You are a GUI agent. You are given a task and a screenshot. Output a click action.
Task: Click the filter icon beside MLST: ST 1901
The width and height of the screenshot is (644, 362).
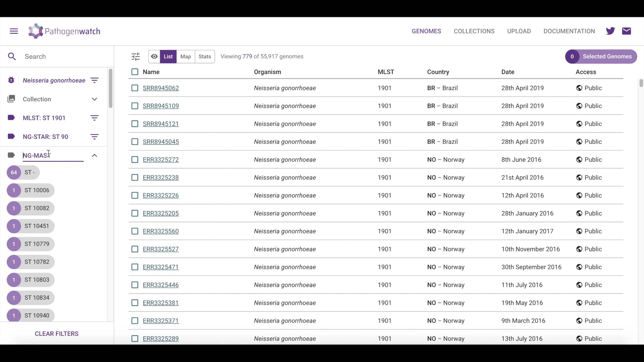pos(95,118)
